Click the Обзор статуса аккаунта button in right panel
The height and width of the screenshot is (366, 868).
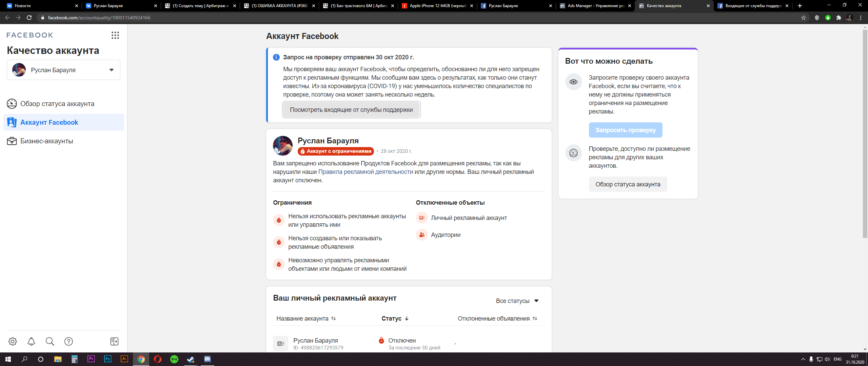pos(628,184)
